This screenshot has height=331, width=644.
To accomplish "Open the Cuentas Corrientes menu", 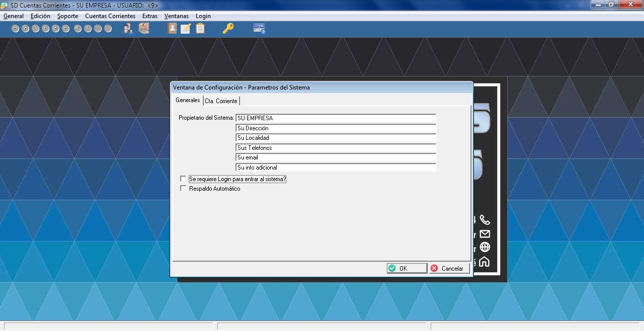I will tap(110, 16).
